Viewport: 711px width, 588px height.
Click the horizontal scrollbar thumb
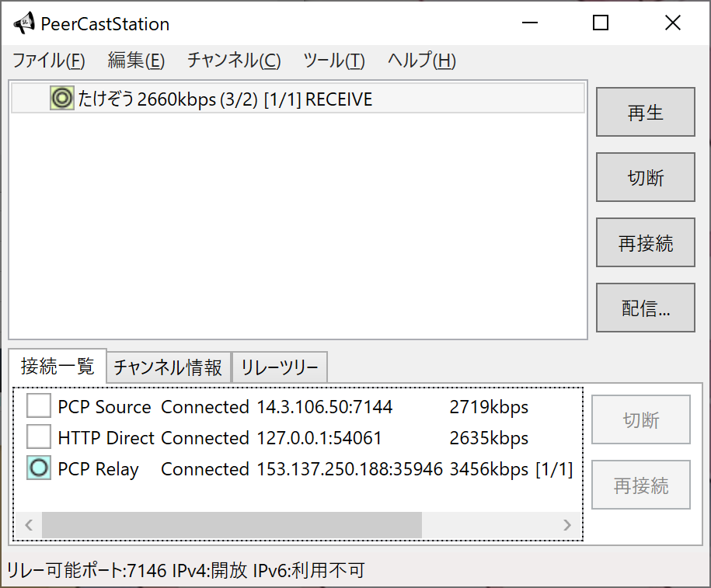232,525
